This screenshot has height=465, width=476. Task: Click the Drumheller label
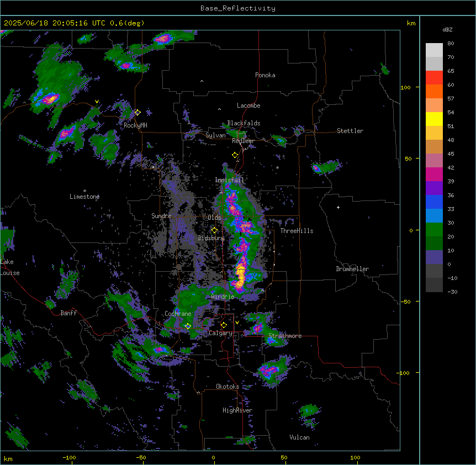point(352,269)
